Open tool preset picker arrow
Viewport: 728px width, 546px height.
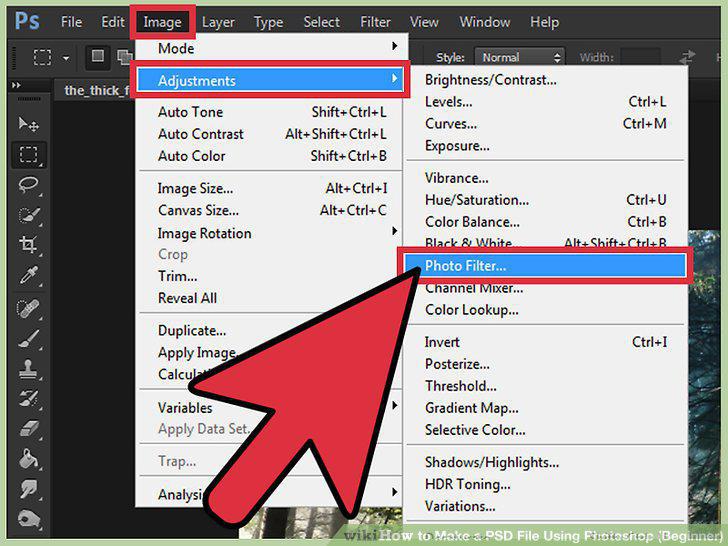[66, 58]
